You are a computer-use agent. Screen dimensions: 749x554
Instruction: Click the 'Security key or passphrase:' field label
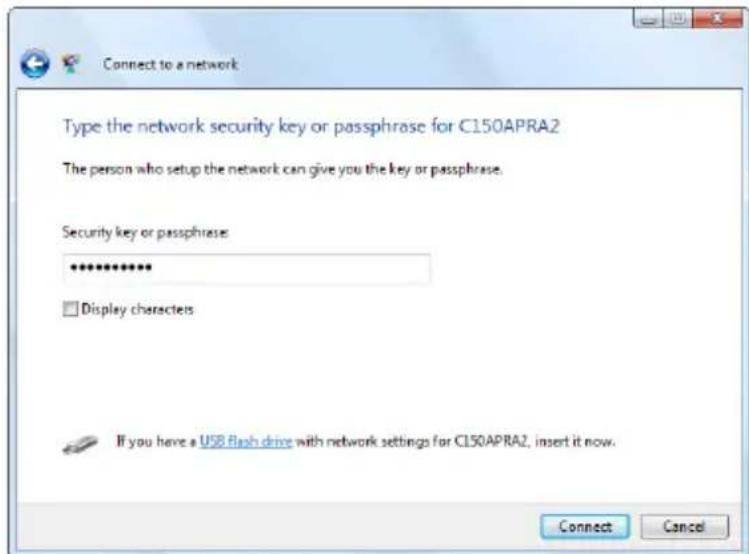[x=146, y=233]
